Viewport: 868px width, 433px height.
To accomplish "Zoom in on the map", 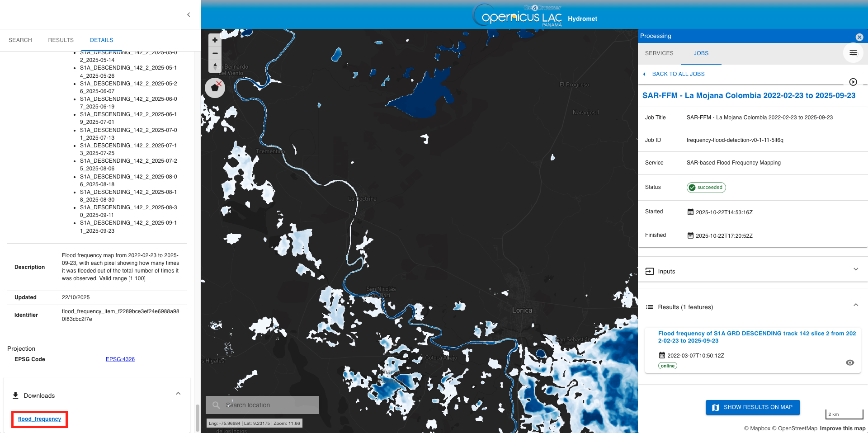I will click(x=215, y=40).
